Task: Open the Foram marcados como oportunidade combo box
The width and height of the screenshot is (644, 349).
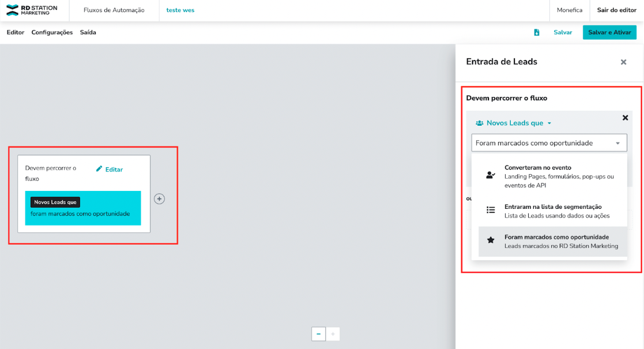Action: (x=548, y=143)
